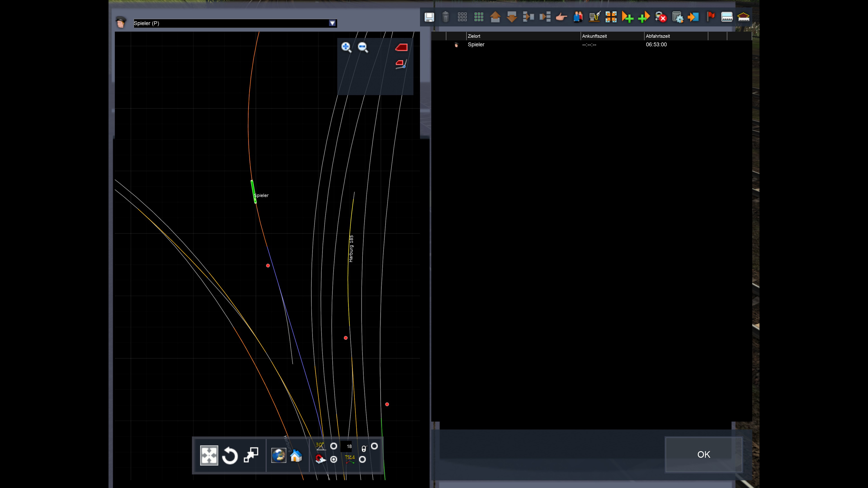Click the save floppy disk icon
Viewport: 868px width, 488px height.
click(429, 17)
